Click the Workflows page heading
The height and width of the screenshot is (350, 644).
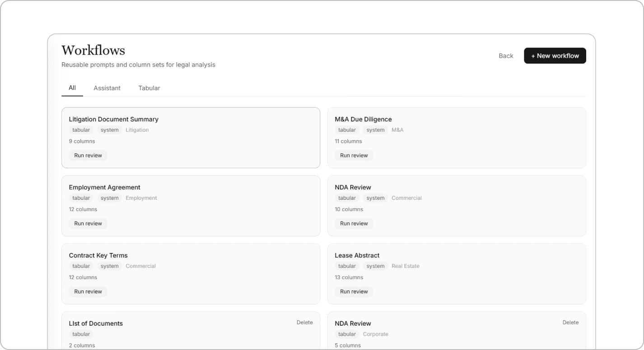tap(93, 50)
